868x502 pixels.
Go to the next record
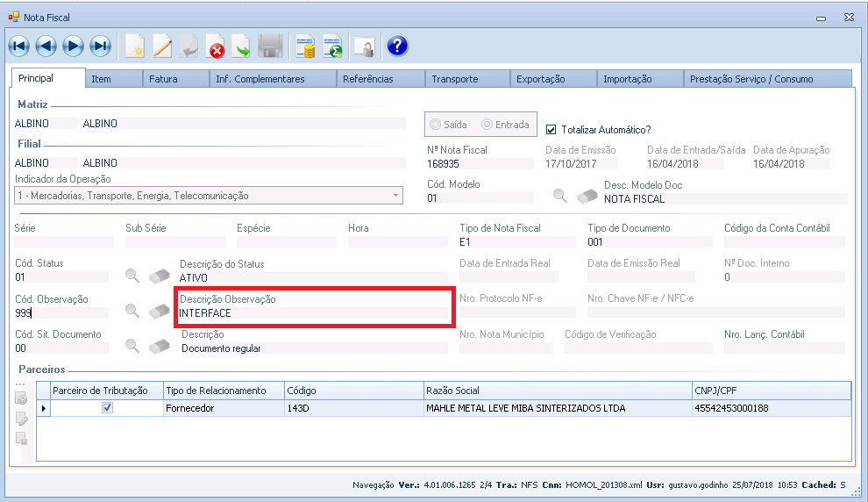74,47
